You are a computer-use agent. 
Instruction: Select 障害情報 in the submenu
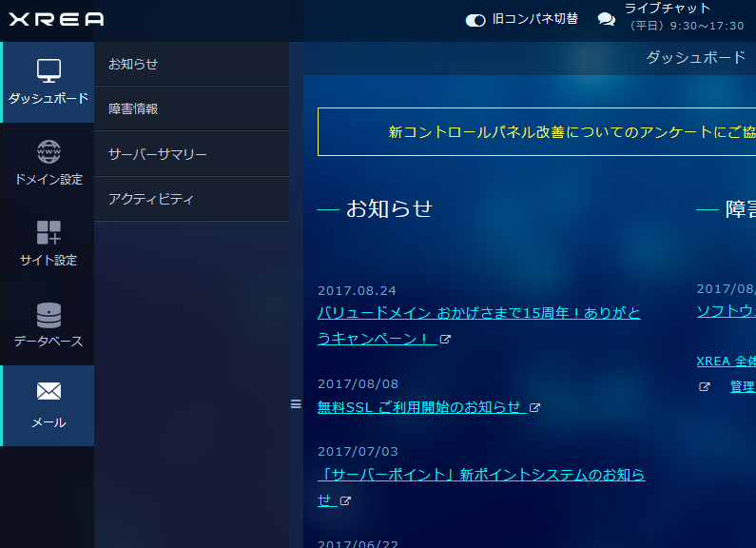(x=192, y=109)
